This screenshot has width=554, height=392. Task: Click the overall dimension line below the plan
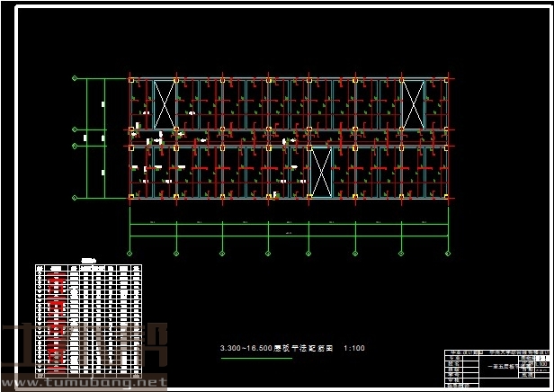click(289, 236)
